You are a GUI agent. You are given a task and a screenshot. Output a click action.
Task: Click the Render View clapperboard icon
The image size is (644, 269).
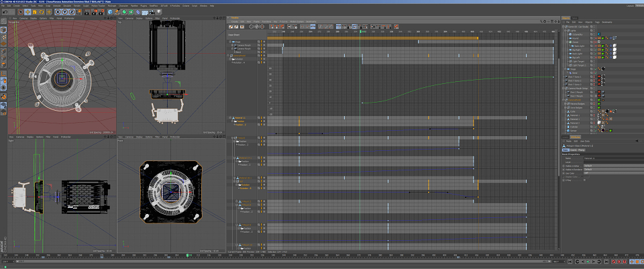click(x=87, y=12)
